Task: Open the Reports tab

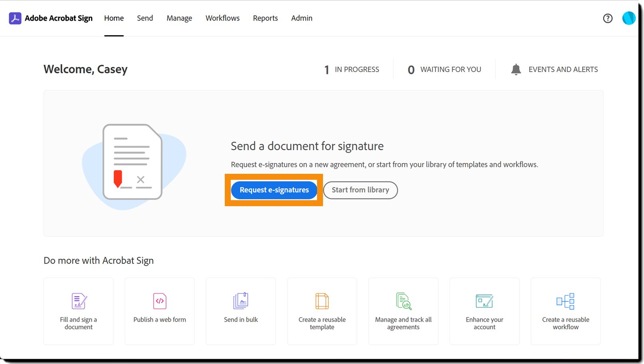Action: (x=265, y=18)
